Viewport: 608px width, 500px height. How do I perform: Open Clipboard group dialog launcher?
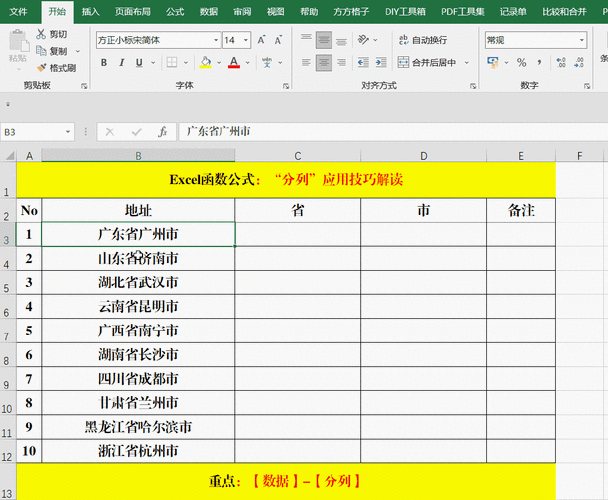84,86
